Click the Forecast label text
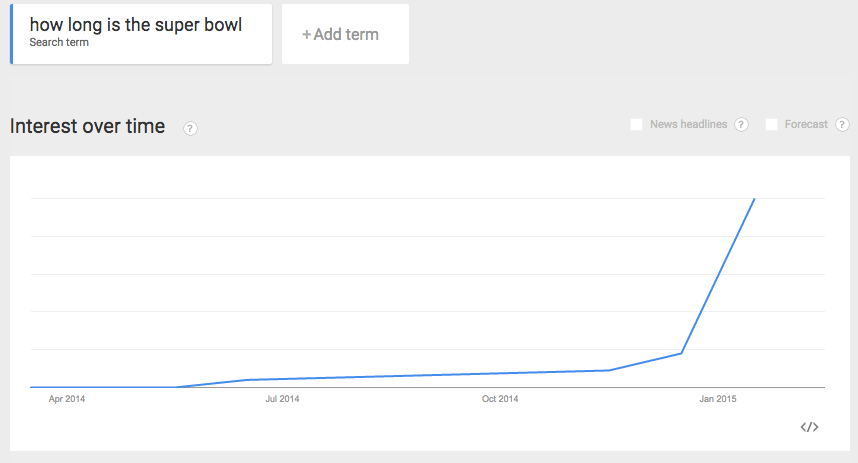The width and height of the screenshot is (858, 463). tap(806, 125)
